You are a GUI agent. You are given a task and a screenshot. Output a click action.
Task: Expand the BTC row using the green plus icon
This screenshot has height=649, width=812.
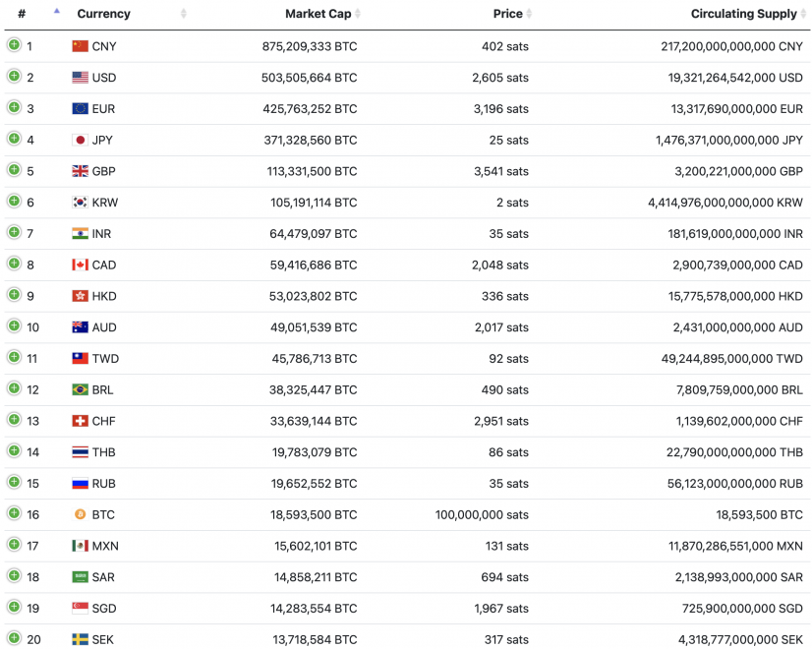14,514
